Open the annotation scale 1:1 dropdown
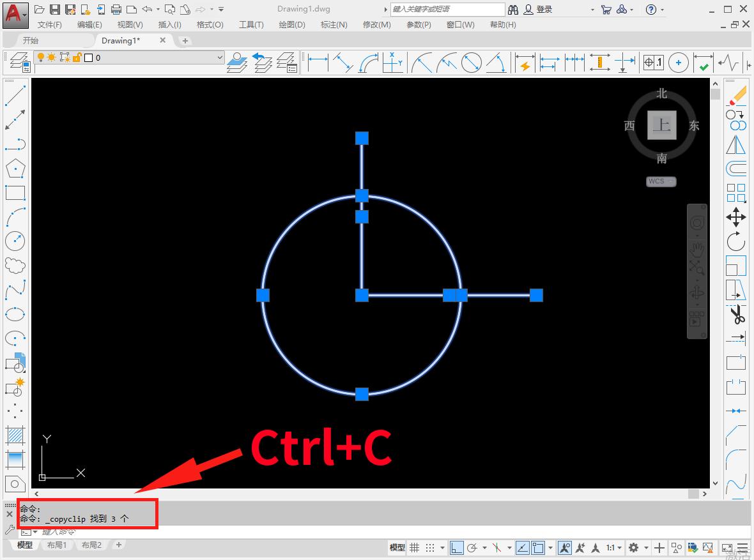This screenshot has width=754, height=560. (x=614, y=548)
